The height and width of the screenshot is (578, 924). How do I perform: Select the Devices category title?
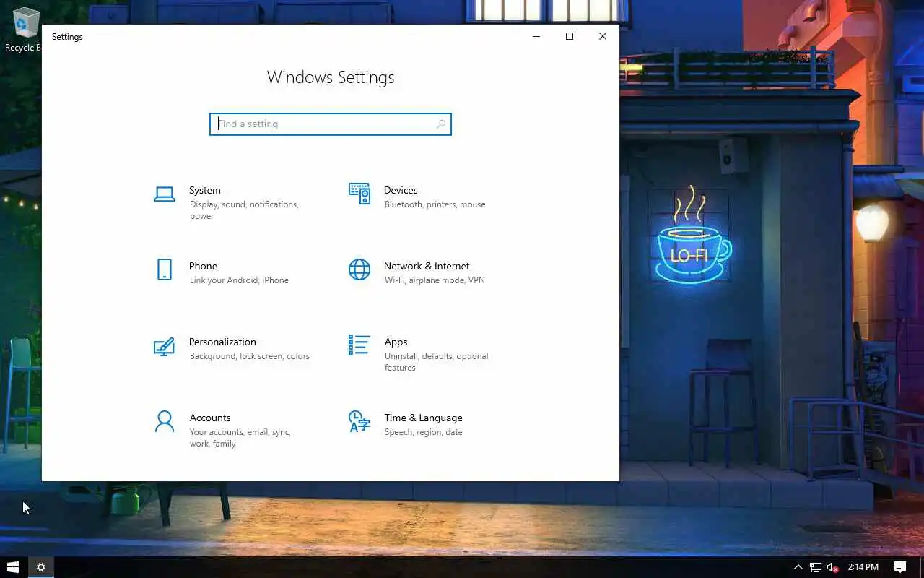coord(401,190)
